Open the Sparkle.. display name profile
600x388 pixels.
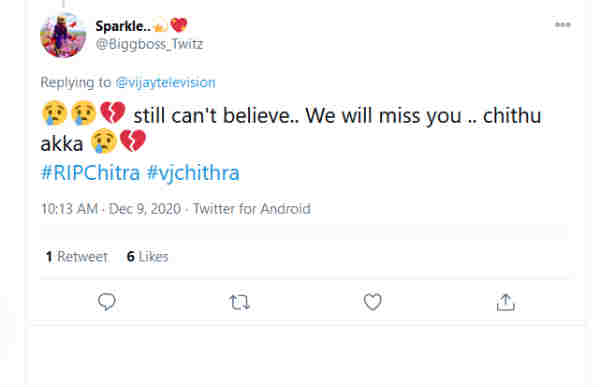(123, 26)
